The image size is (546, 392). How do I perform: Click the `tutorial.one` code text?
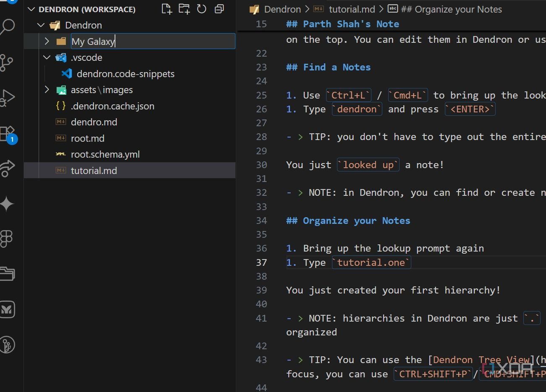(x=371, y=262)
